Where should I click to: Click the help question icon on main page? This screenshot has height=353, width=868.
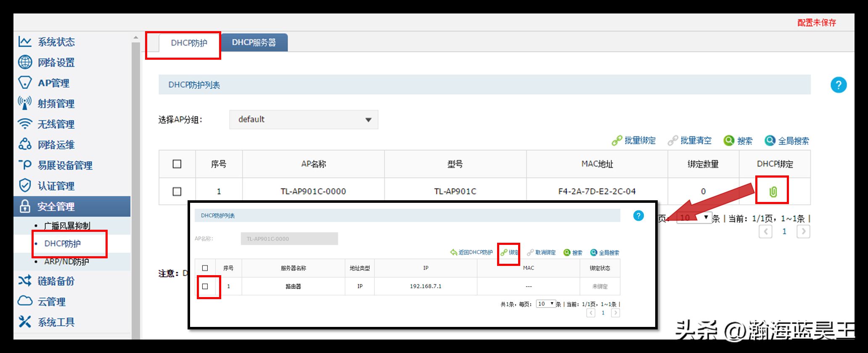point(838,85)
